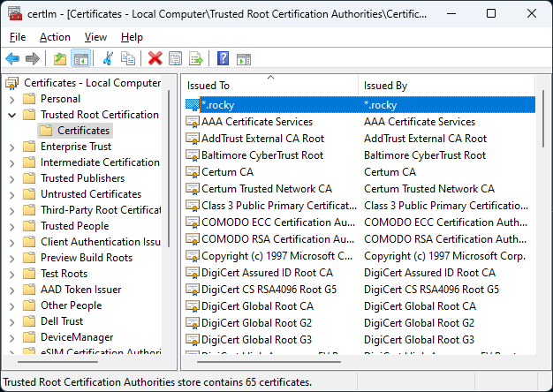The width and height of the screenshot is (553, 392).
Task: Select Certum Trusted Network CA certificate
Action: pos(360,189)
